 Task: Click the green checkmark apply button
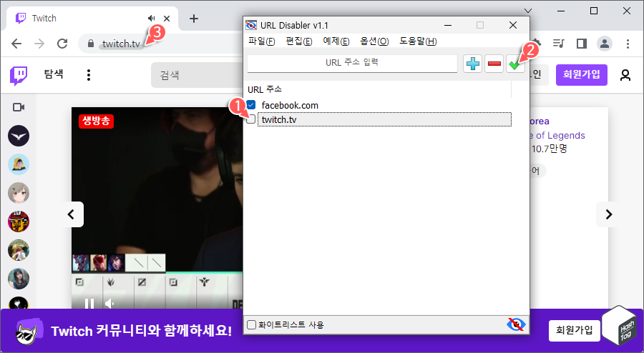515,64
